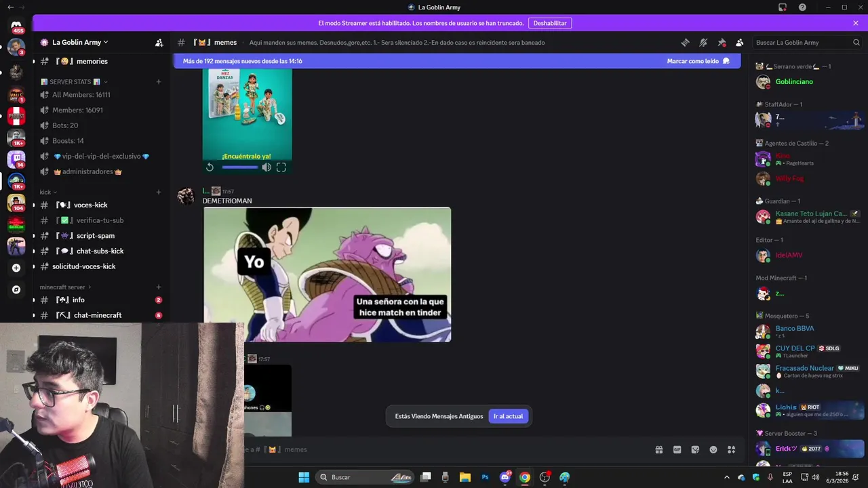
Task: Open Chrome from taskbar
Action: click(x=525, y=477)
